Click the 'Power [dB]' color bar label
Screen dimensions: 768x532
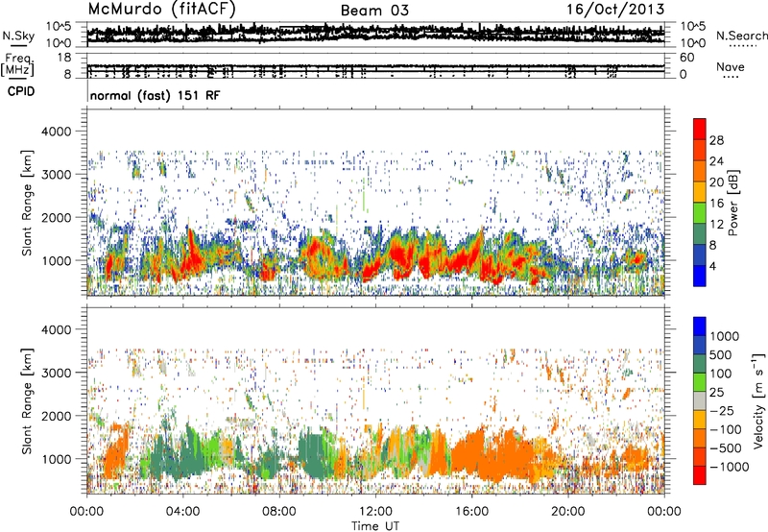coord(733,203)
